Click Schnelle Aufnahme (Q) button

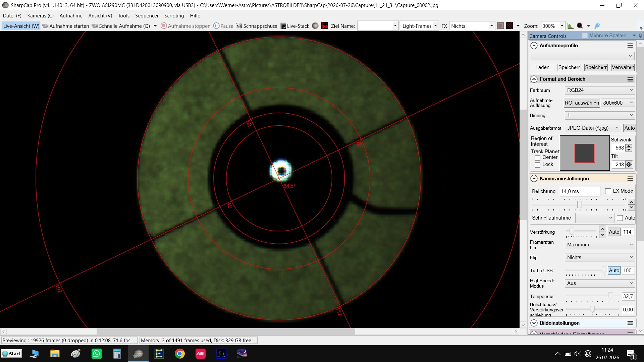121,26
